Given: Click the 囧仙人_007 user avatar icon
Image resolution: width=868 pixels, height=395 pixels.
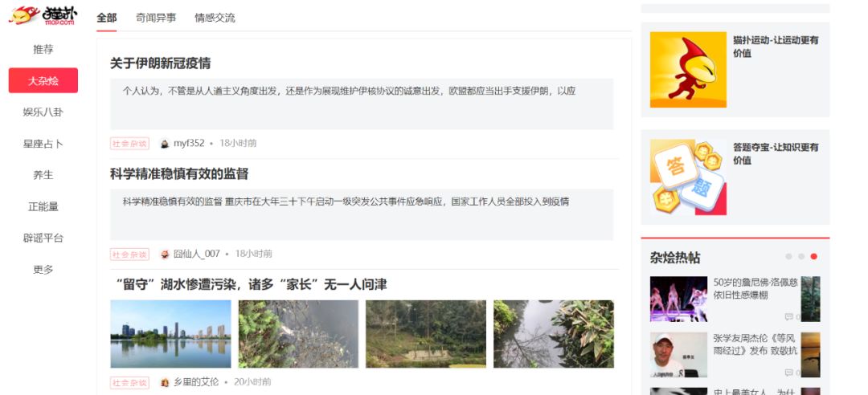Looking at the screenshot, I should 165,255.
